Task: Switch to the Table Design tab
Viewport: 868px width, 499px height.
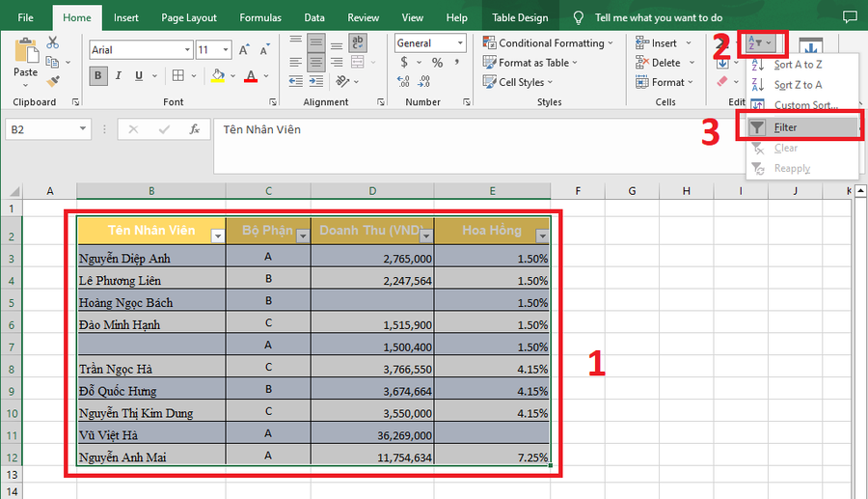Action: click(520, 17)
